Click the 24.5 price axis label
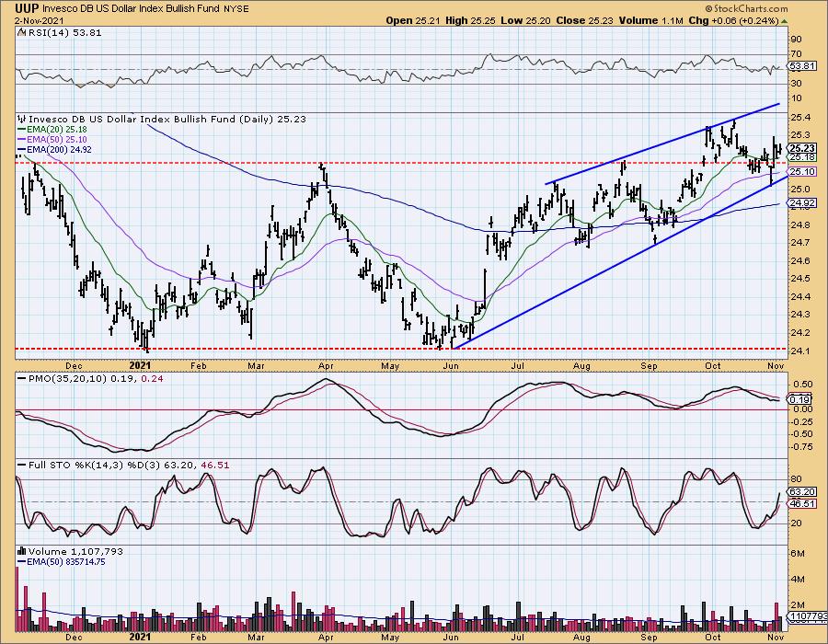The image size is (828, 644). 799,278
